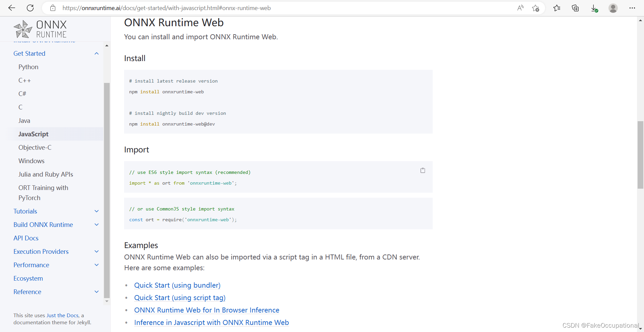The width and height of the screenshot is (644, 332).
Task: Expand the Tutorials section chevron
Action: [97, 211]
